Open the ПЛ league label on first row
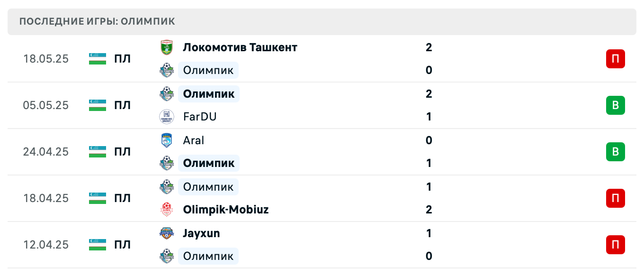This screenshot has width=644, height=277. click(122, 59)
